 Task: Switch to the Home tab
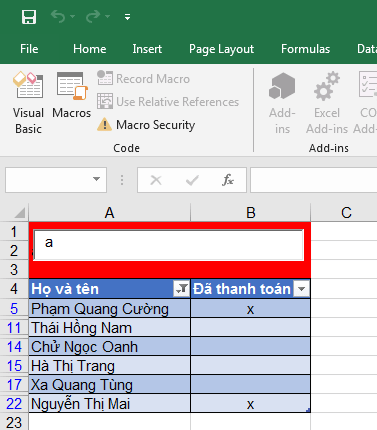[x=90, y=49]
